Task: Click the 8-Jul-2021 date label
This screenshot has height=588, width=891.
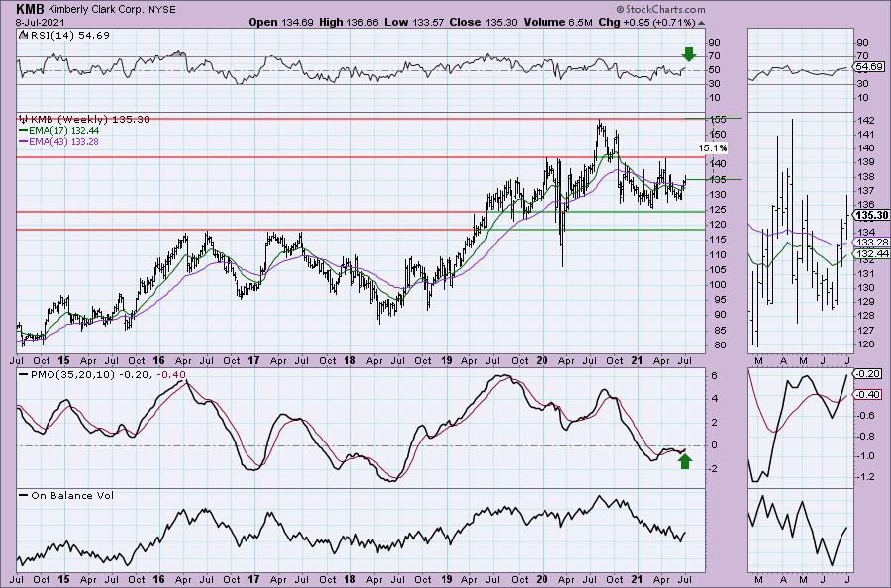Action: click(x=40, y=23)
